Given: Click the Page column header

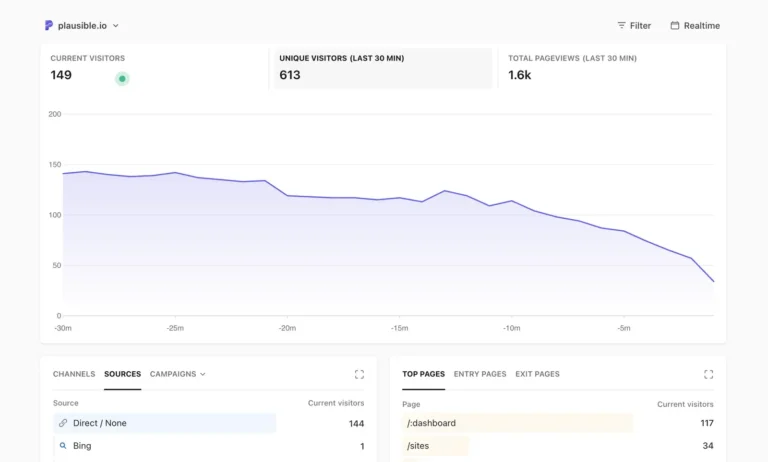Looking at the screenshot, I should point(411,404).
